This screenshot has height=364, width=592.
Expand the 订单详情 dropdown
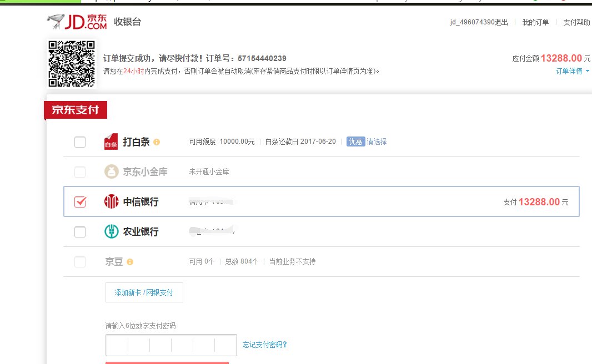pos(573,71)
